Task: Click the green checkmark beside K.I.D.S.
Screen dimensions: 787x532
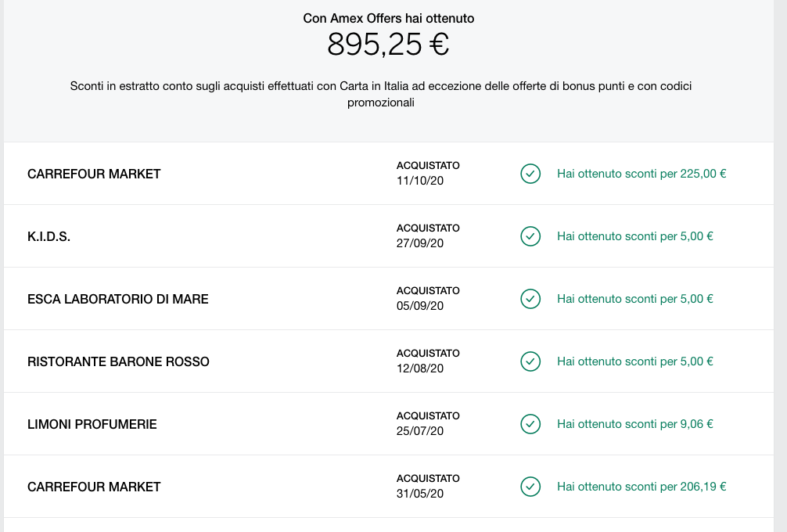Action: click(x=530, y=236)
